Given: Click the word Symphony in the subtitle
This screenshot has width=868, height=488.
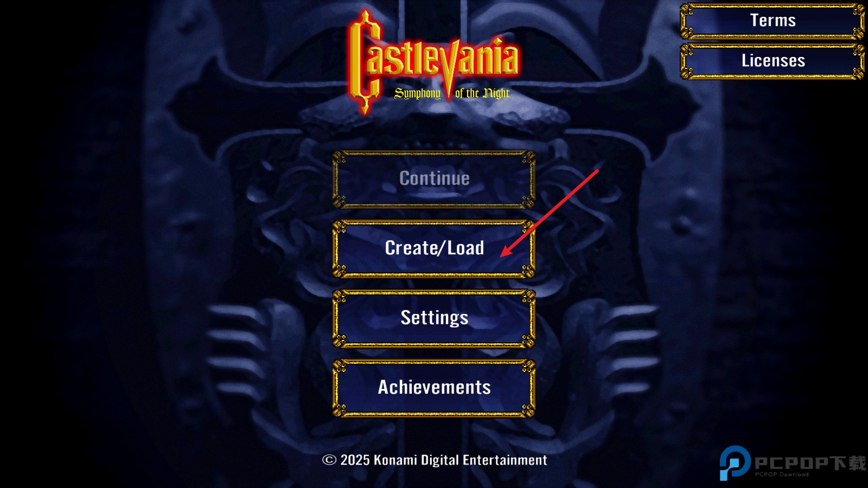Looking at the screenshot, I should (418, 93).
